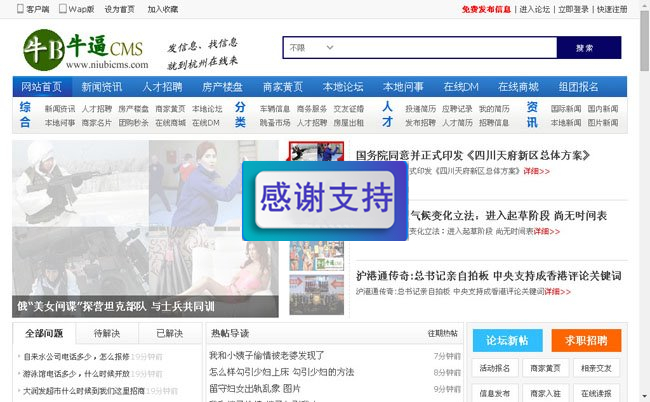The height and width of the screenshot is (402, 650).
Task: Click the vertical page scrollbar thumb
Action: click(x=645, y=41)
